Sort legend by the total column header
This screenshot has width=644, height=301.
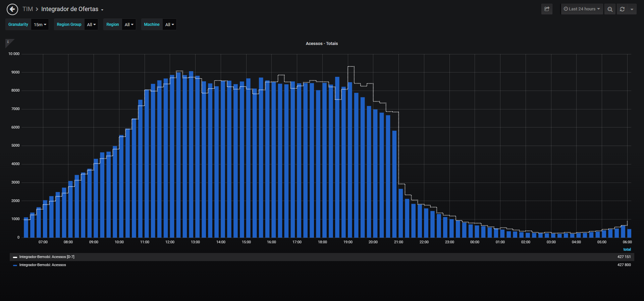(627, 249)
